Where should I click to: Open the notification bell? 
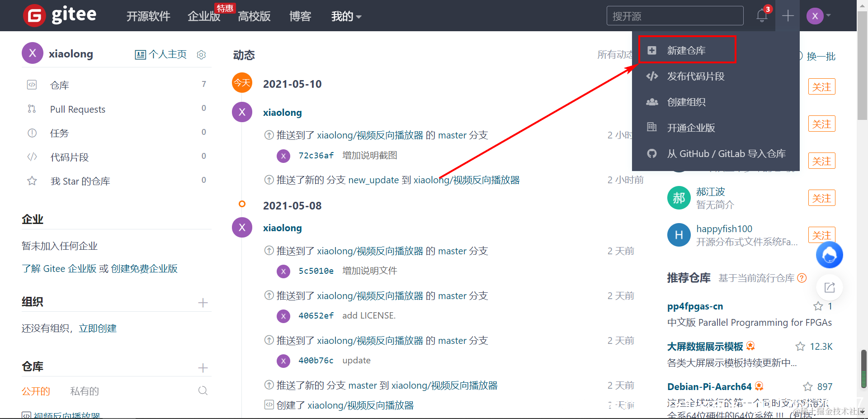click(762, 16)
